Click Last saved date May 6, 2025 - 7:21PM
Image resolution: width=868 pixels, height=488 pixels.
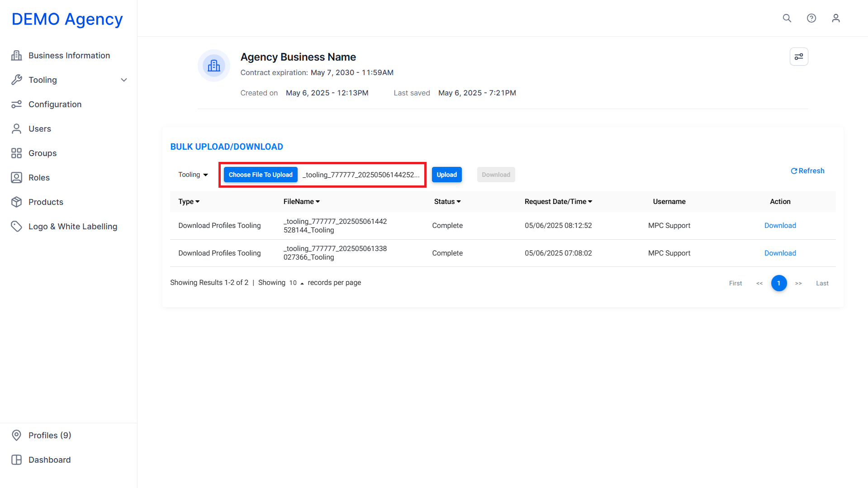[x=477, y=93]
